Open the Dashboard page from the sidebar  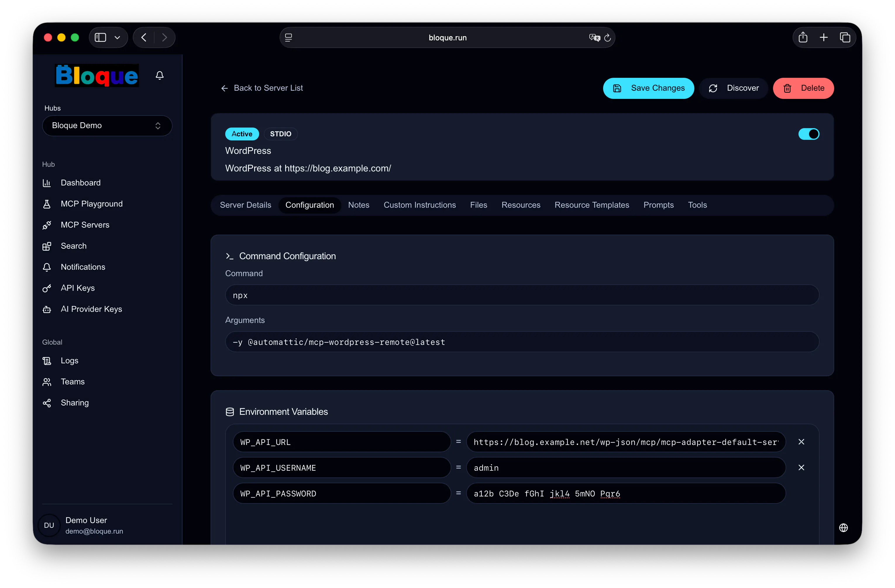click(x=80, y=183)
